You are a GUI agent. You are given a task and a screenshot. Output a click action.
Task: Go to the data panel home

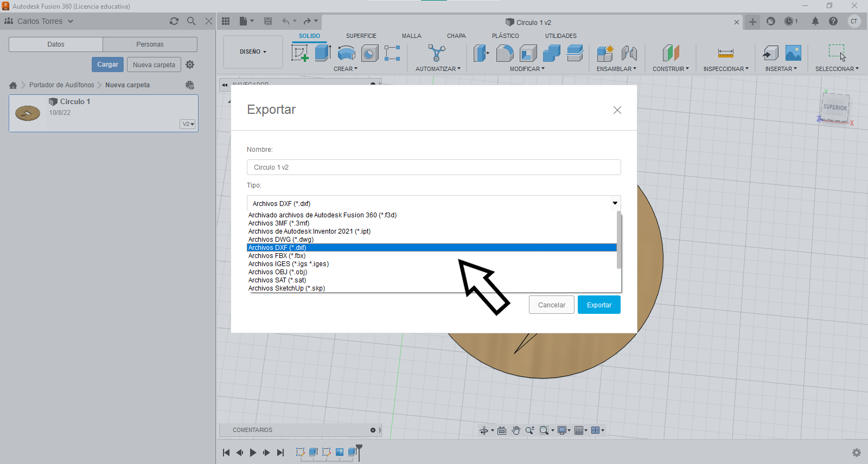(13, 85)
